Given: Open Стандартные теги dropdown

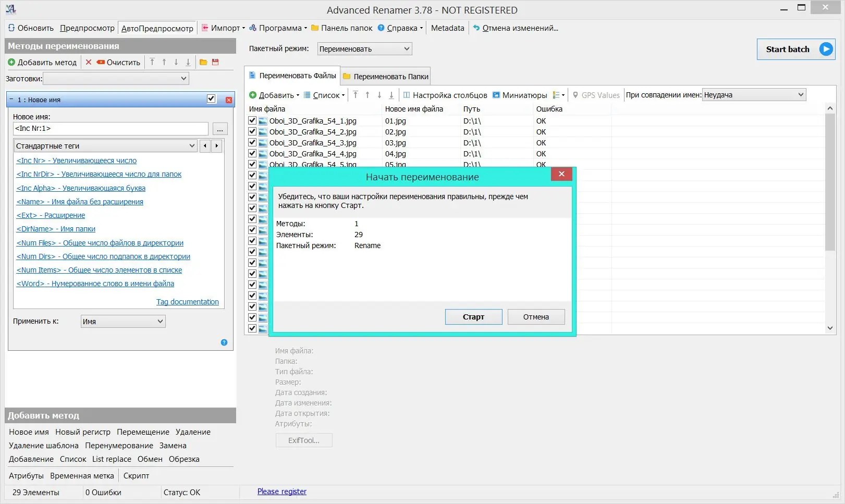Looking at the screenshot, I should 105,146.
